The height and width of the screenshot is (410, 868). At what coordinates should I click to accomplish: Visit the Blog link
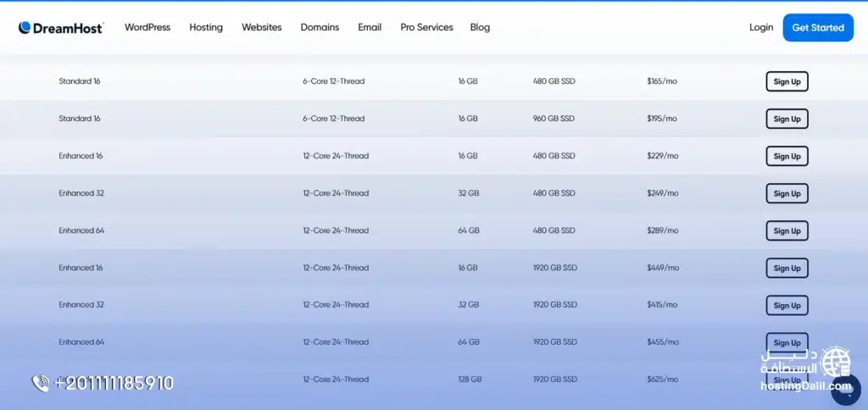pyautogui.click(x=480, y=27)
